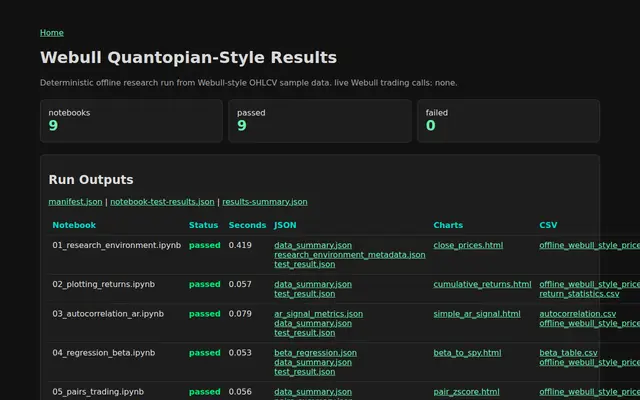Click the 0.057 seconds value
Screen dimensions: 640x400
coord(240,284)
